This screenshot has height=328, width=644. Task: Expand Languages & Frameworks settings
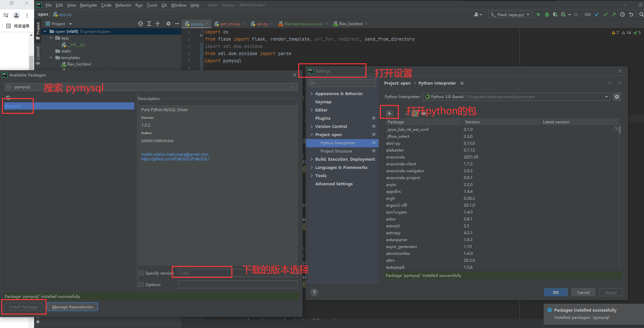(312, 167)
